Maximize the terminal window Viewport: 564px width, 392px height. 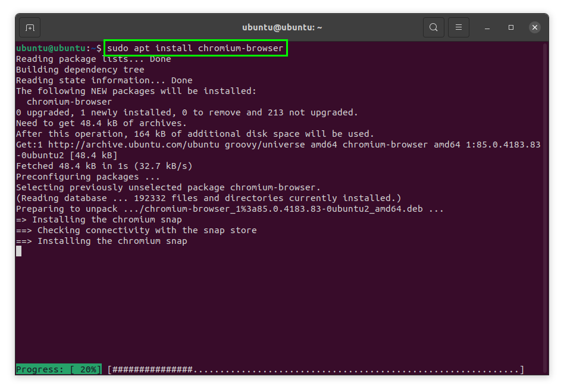click(511, 27)
